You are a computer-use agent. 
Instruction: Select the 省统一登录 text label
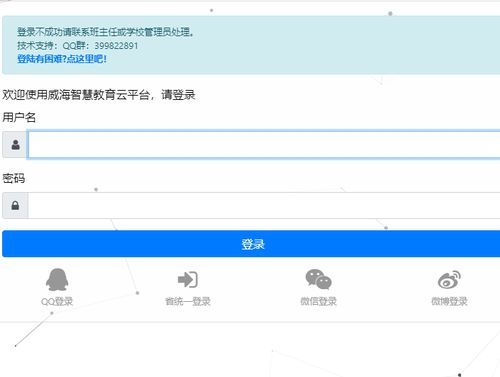point(188,302)
